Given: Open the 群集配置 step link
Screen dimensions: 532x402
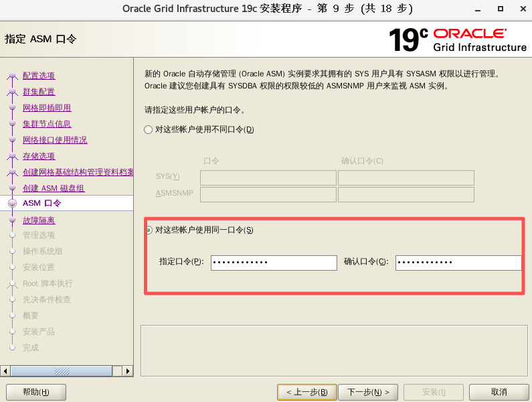Looking at the screenshot, I should point(39,92).
